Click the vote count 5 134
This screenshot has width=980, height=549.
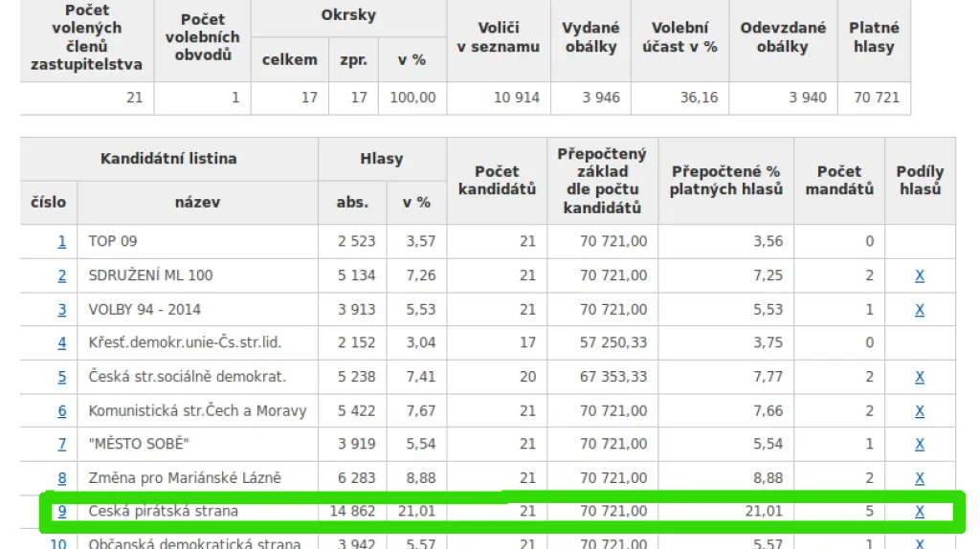pos(357,275)
